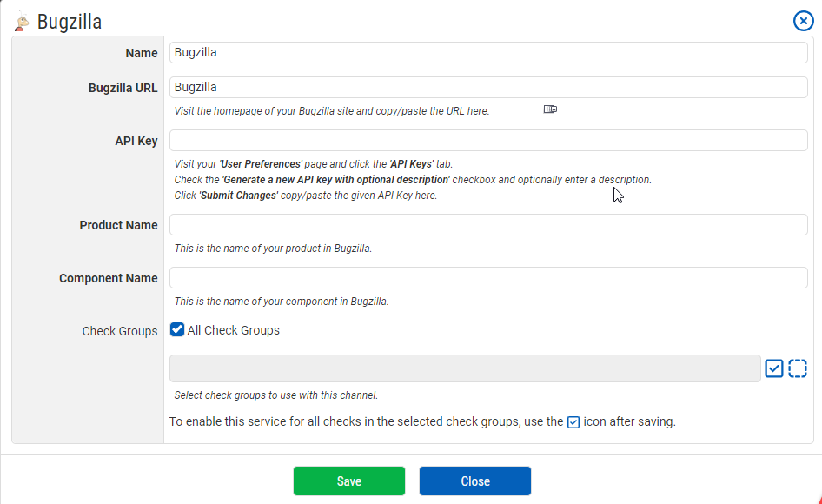Click the 'Bugzilla' dialog title text
The width and height of the screenshot is (822, 504).
tap(70, 23)
